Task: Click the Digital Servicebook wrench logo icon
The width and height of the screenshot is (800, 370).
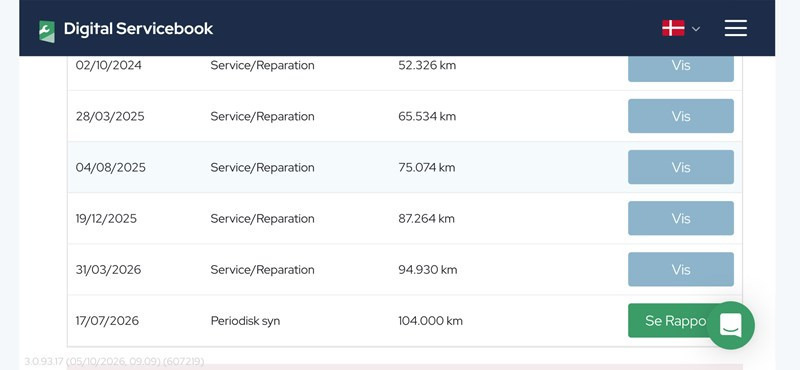Action: [x=47, y=31]
